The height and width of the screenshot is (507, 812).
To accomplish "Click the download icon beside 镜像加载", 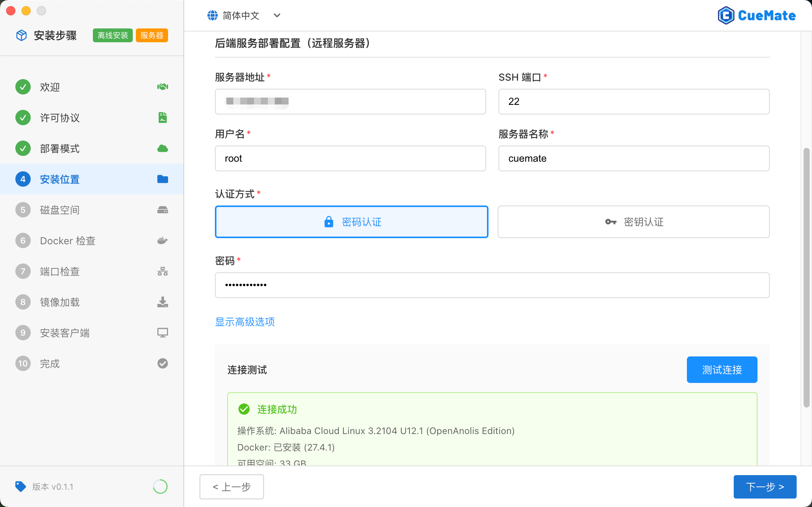I will click(162, 302).
